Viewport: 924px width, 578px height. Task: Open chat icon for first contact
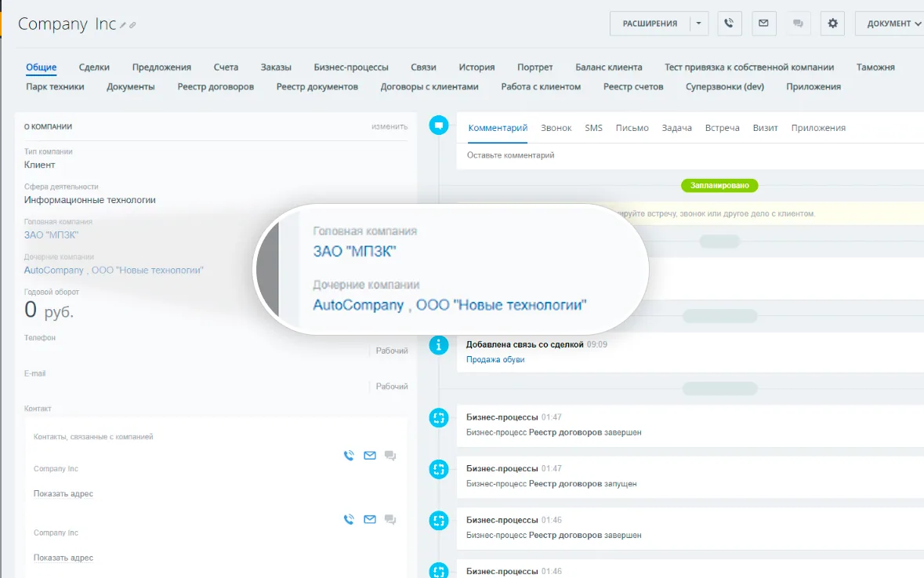390,456
